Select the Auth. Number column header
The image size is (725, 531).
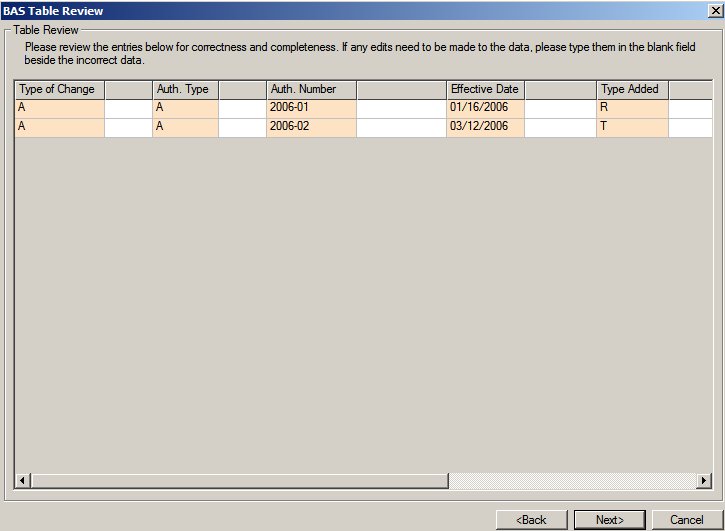311,90
